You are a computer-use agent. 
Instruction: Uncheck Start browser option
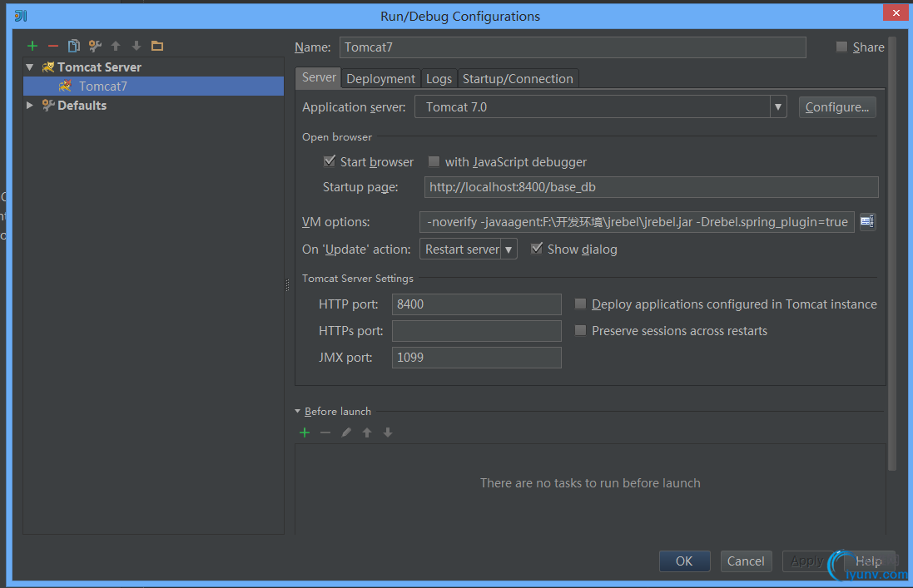330,161
